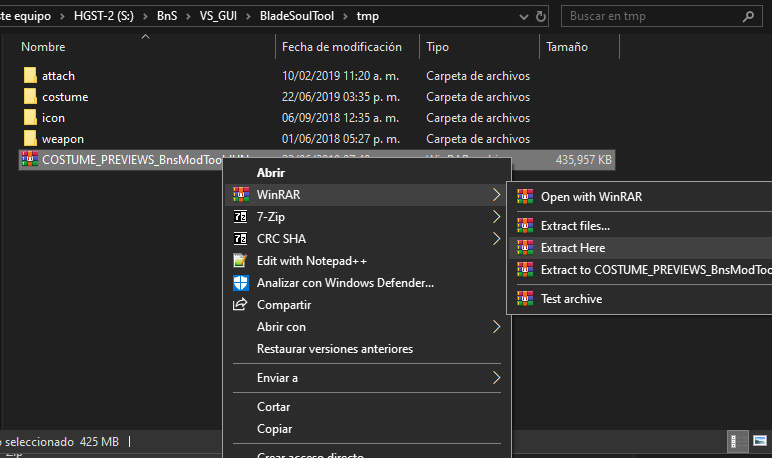Navigate to BnS in breadcrumb path
Screen dimensions: 772x458
(x=167, y=16)
